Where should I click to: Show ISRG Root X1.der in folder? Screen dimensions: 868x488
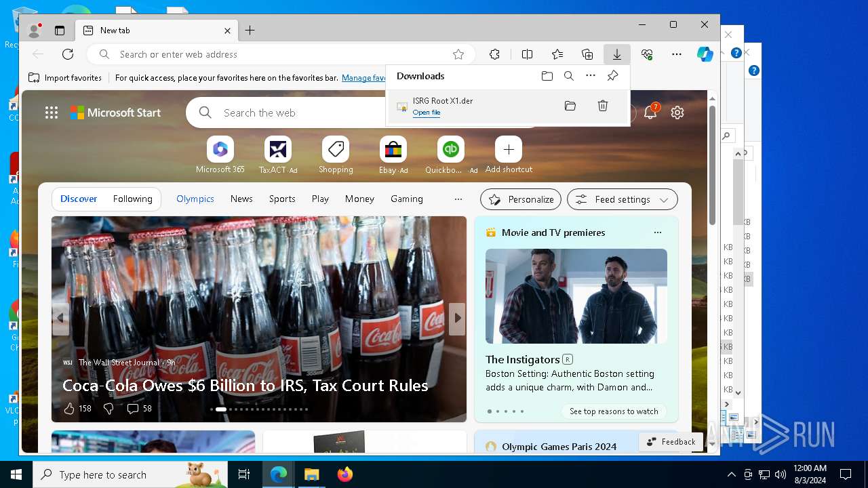tap(570, 106)
